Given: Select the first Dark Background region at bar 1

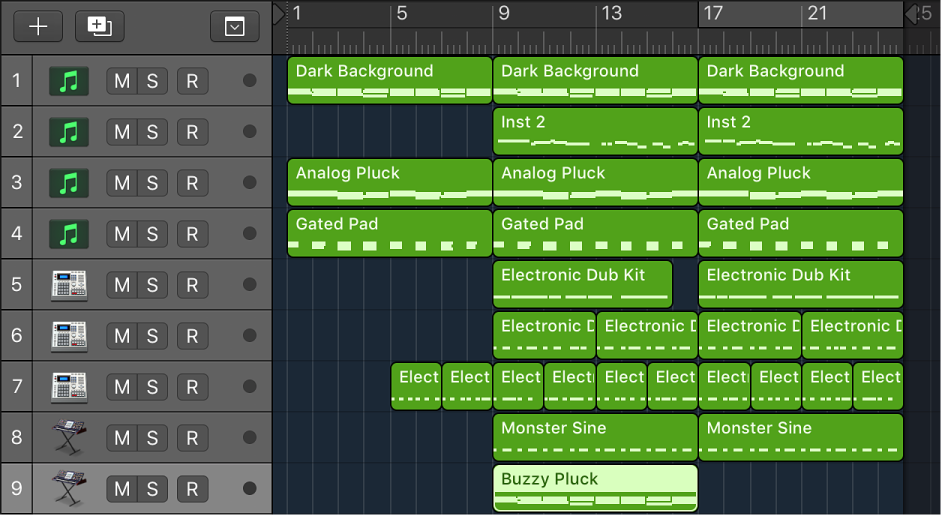Looking at the screenshot, I should coord(390,80).
